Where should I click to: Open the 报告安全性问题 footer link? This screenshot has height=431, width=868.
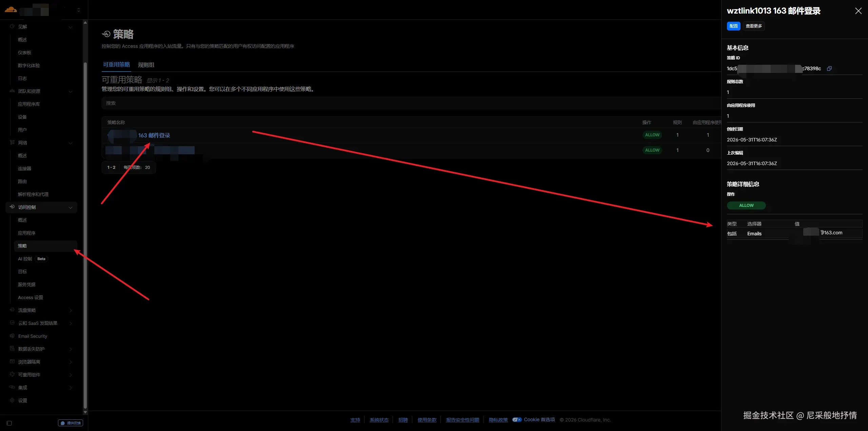[462, 420]
